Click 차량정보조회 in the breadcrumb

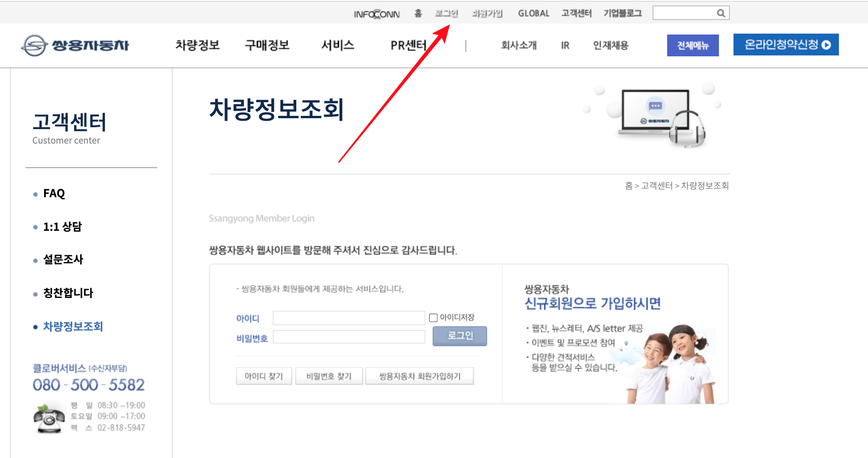click(705, 186)
